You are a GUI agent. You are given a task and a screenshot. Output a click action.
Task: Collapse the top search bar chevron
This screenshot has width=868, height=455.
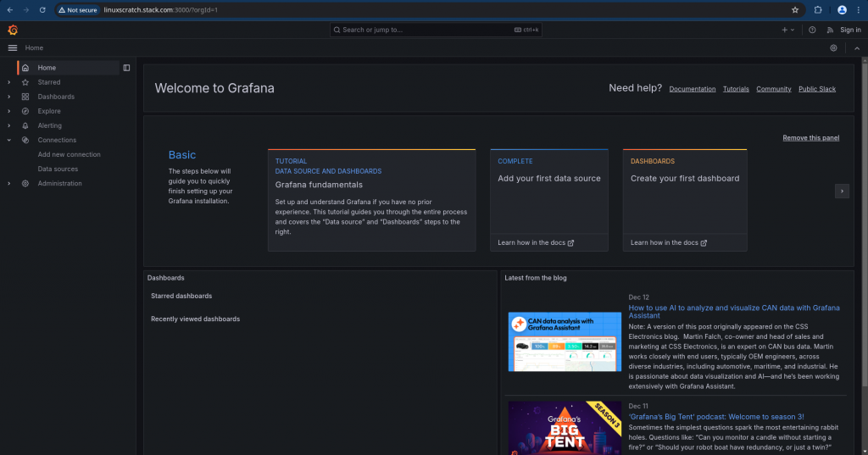pos(856,48)
